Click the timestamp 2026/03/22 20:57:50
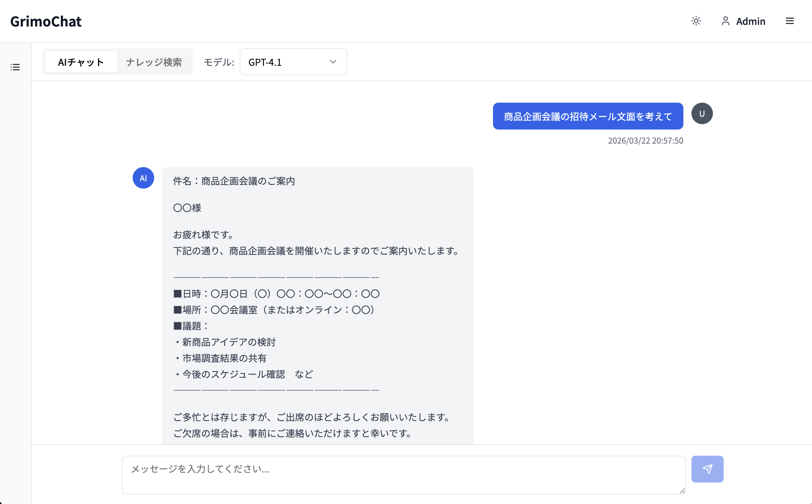The image size is (812, 504). pyautogui.click(x=645, y=141)
